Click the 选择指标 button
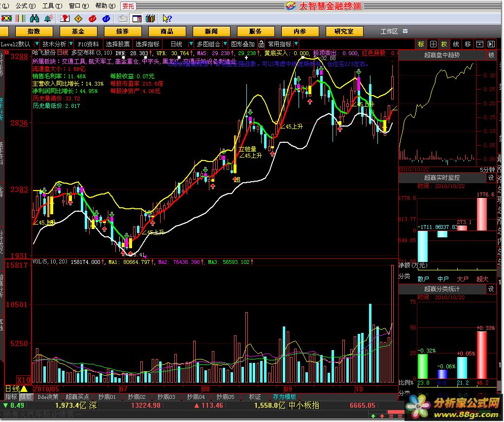Image resolution: width=504 pixels, height=422 pixels. 147,44
